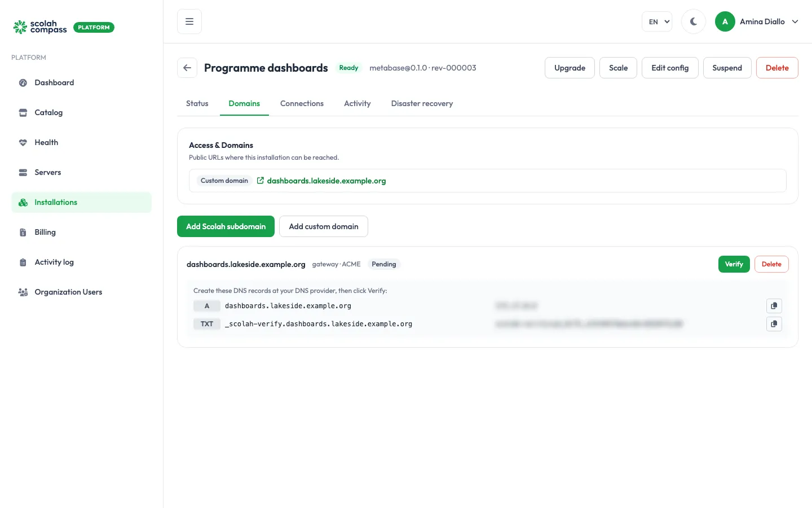The image size is (812, 508).
Task: Delete the dashboards.lakeside.example.org domain entry
Action: point(771,264)
